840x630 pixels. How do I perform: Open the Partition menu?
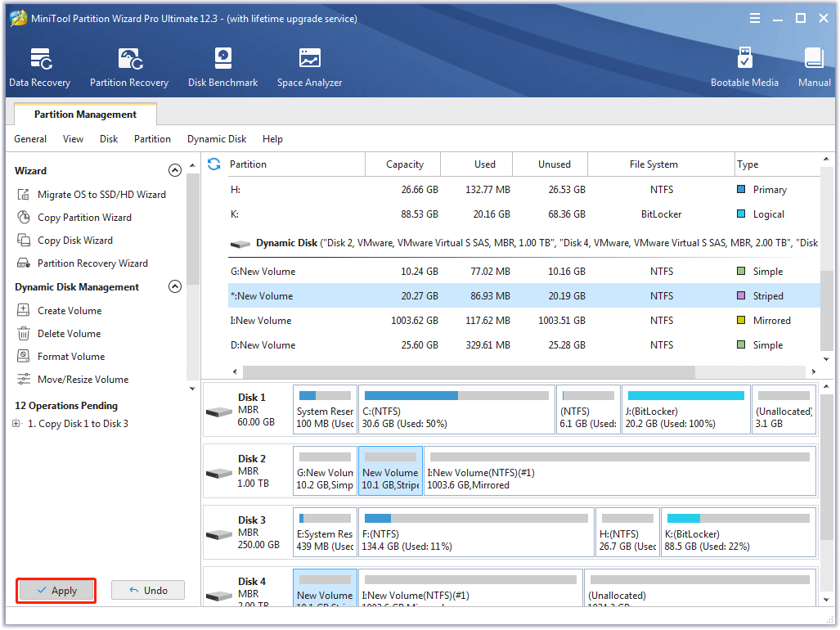click(152, 139)
